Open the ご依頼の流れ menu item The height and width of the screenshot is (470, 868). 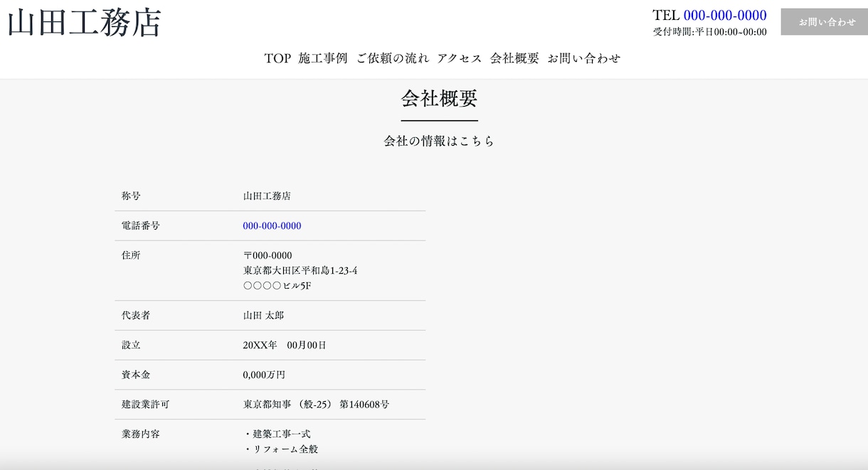[393, 58]
